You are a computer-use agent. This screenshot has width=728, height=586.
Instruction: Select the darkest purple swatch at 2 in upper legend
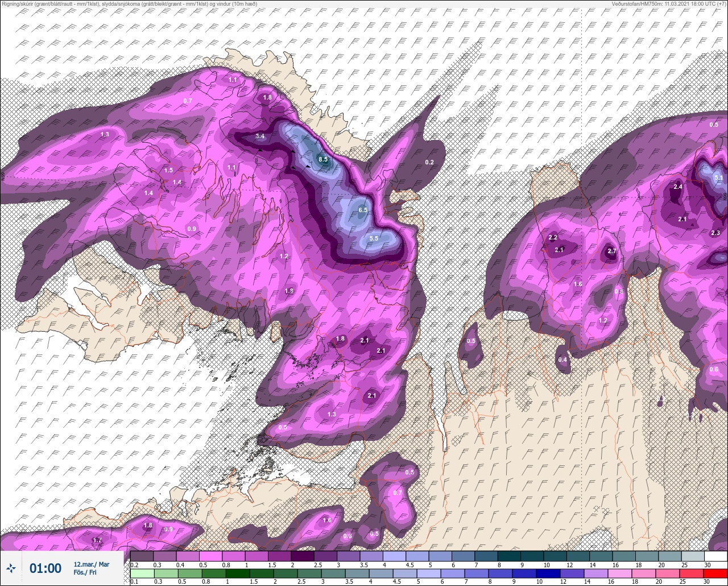coord(303,556)
